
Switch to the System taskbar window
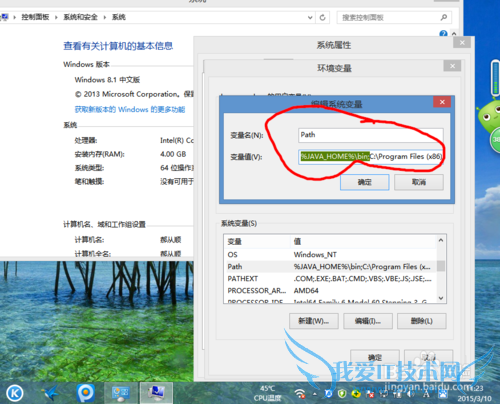(x=156, y=393)
